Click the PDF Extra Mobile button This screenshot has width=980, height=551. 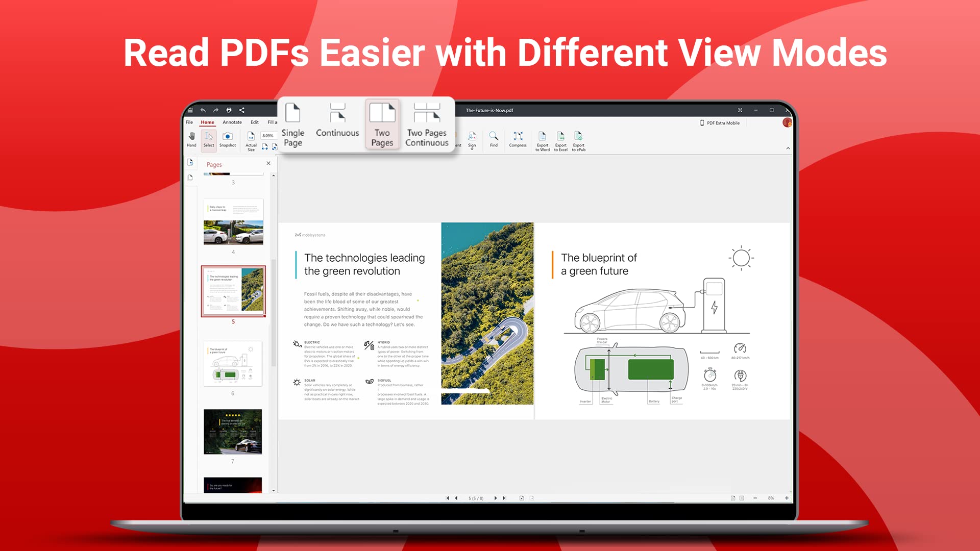click(x=721, y=123)
